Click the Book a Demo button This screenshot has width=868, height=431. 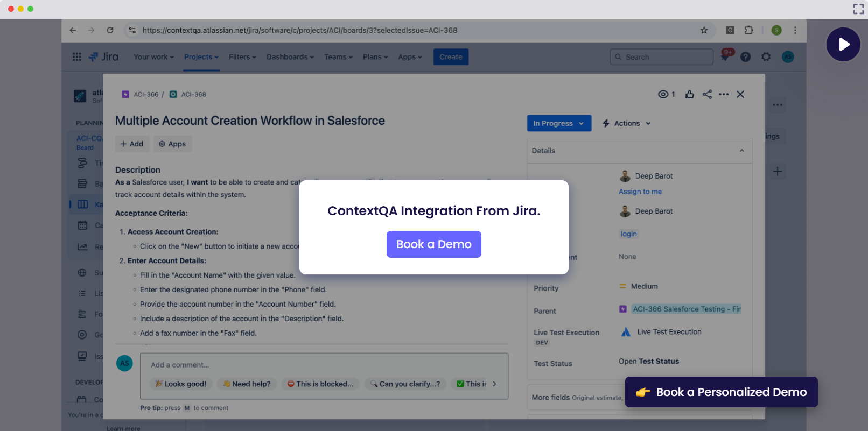click(x=433, y=244)
